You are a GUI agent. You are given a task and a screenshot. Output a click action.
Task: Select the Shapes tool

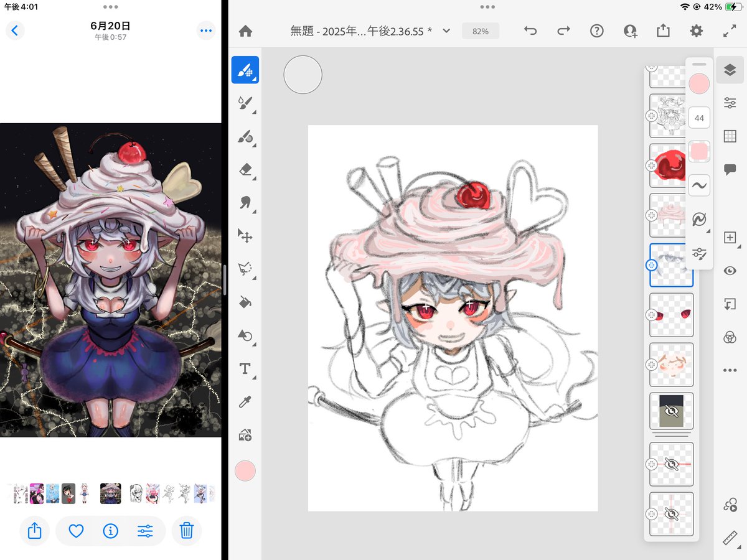coord(245,336)
